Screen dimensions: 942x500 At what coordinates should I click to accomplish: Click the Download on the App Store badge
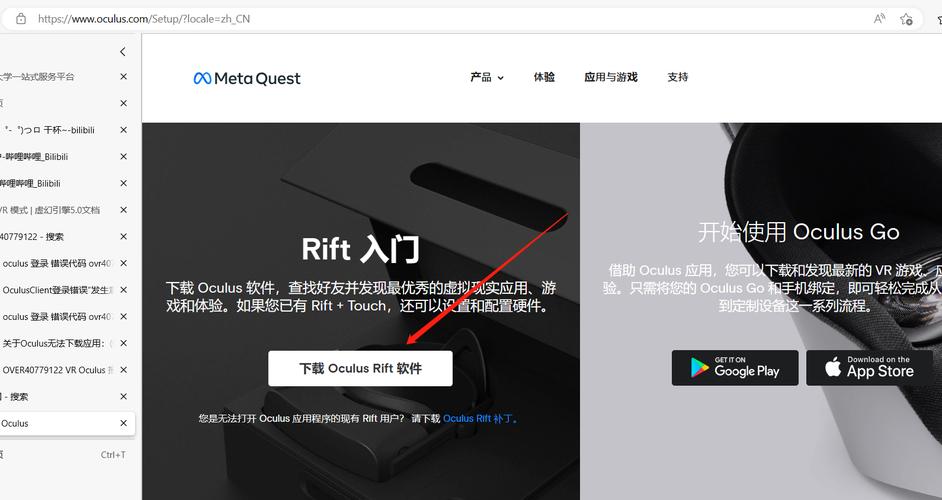[869, 367]
